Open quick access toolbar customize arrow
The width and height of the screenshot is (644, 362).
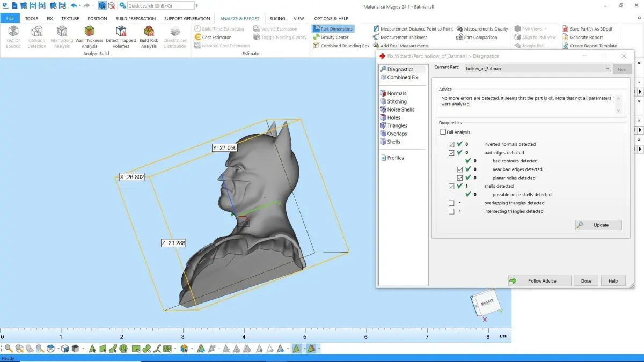pos(196,5)
